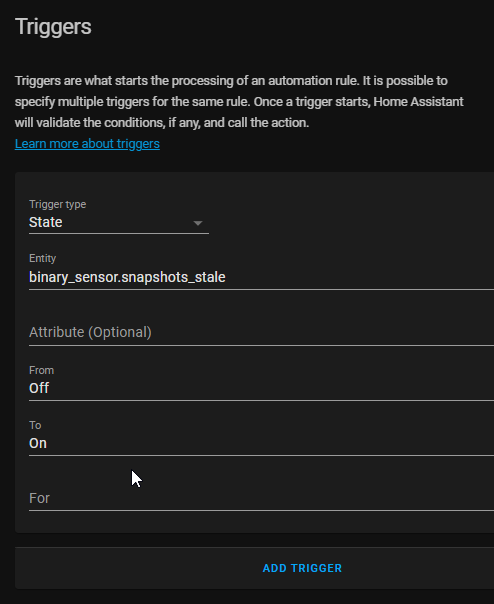Click the To label text
Image resolution: width=494 pixels, height=604 pixels.
pyautogui.click(x=35, y=425)
